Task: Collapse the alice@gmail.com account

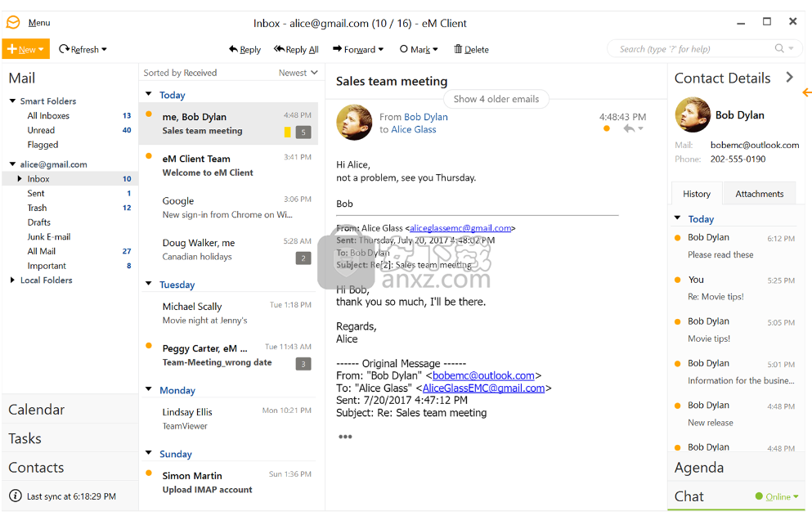Action: [x=12, y=164]
